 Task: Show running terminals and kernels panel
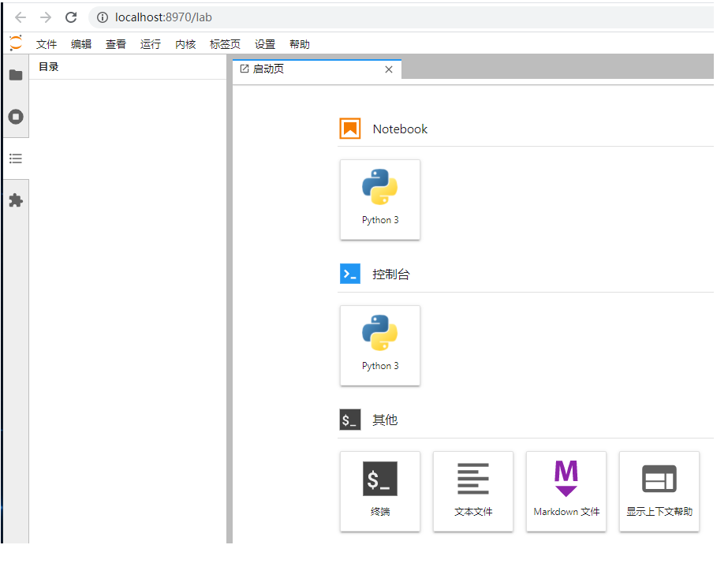pos(15,117)
